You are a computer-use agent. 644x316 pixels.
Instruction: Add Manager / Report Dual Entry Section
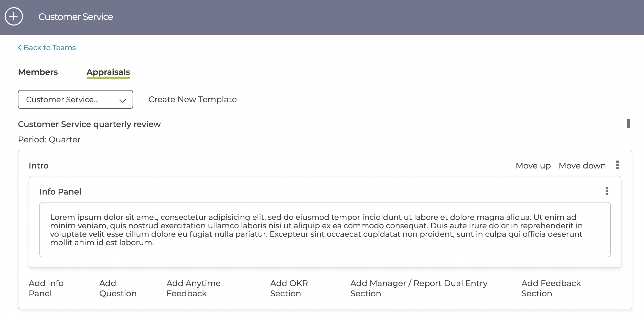[x=419, y=288]
